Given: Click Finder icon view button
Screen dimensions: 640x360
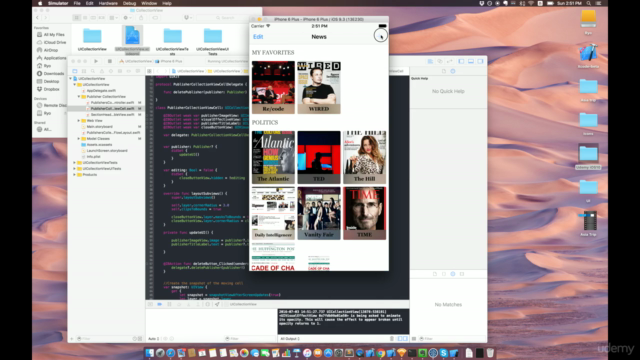Looking at the screenshot, I should click(x=76, y=18).
